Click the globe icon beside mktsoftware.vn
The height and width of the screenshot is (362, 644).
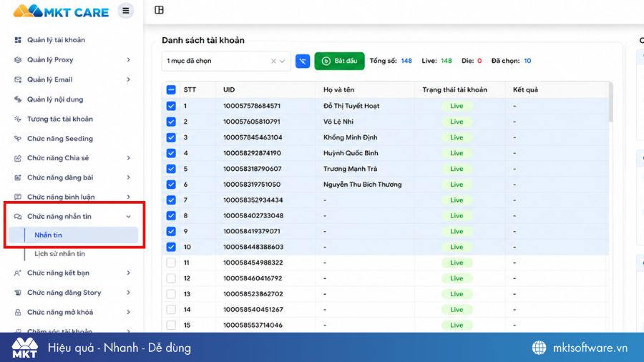(539, 348)
